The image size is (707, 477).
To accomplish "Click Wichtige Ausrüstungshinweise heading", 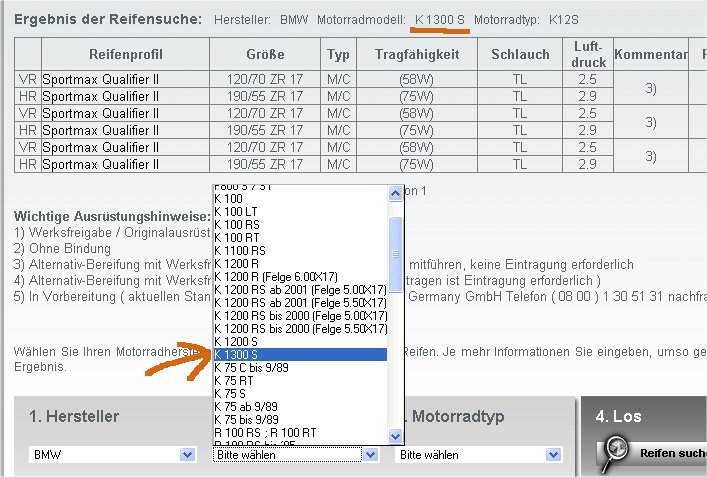I will click(112, 216).
